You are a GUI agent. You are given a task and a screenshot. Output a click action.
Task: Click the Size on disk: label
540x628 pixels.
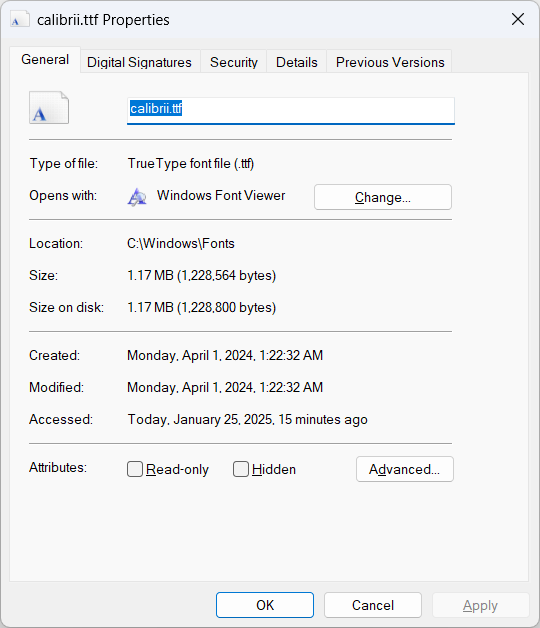pyautogui.click(x=66, y=308)
